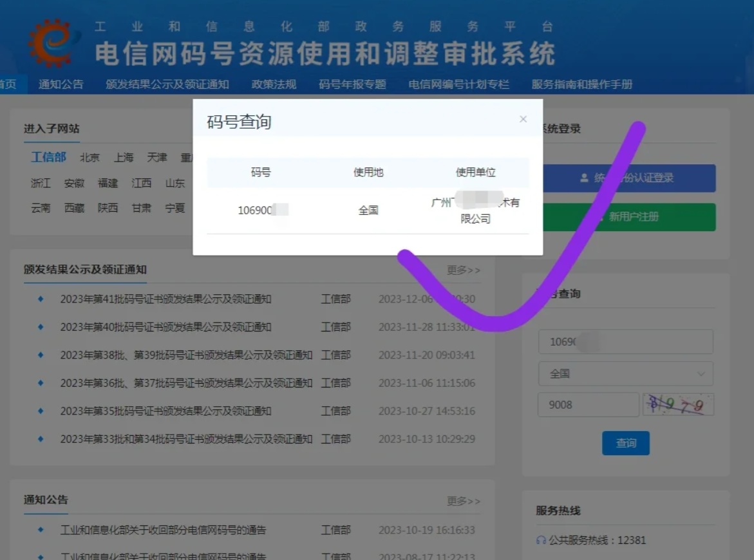Open the 北京 sub-site link
Image resolution: width=754 pixels, height=560 pixels.
90,156
